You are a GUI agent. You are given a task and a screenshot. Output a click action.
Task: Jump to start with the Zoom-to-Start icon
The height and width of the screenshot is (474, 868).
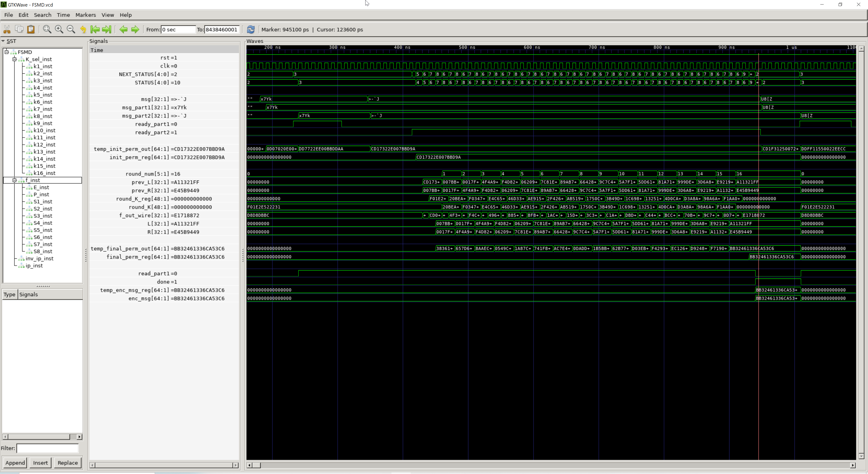coord(95,29)
